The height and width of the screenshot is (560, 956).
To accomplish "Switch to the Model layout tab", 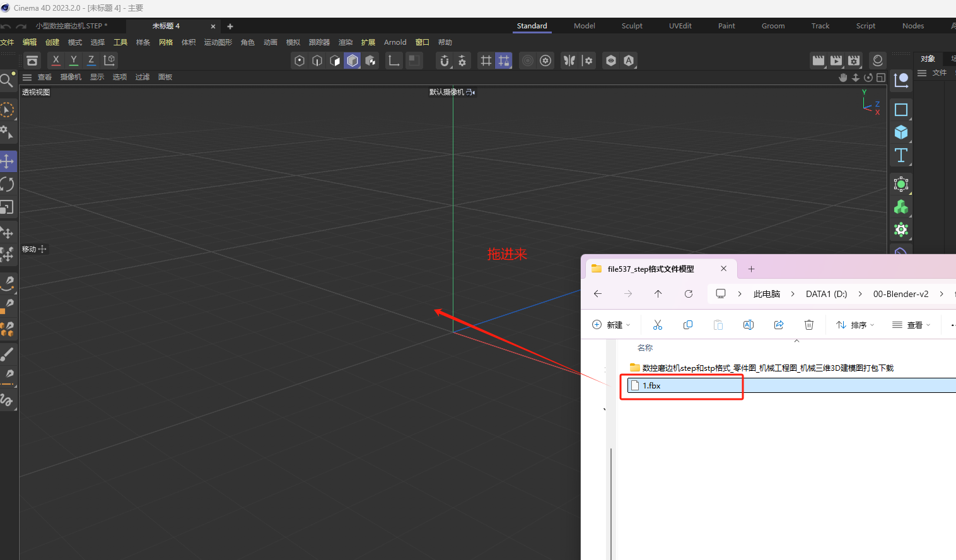I will point(585,26).
